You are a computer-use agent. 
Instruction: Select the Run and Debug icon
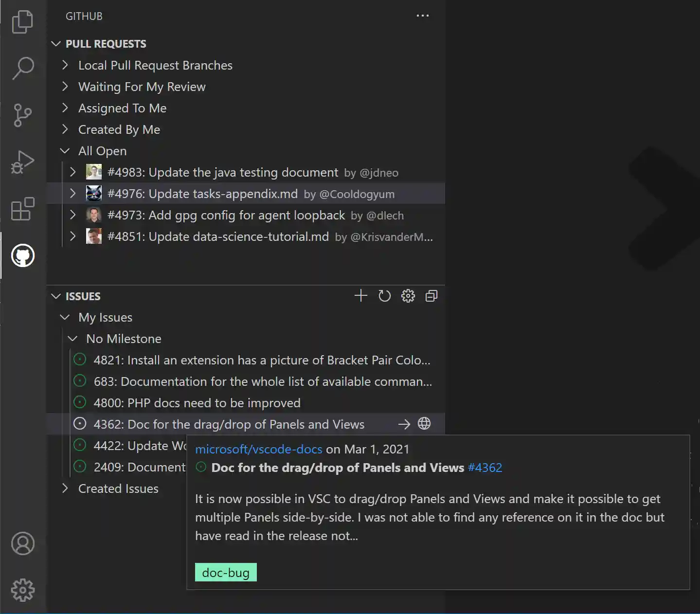22,161
